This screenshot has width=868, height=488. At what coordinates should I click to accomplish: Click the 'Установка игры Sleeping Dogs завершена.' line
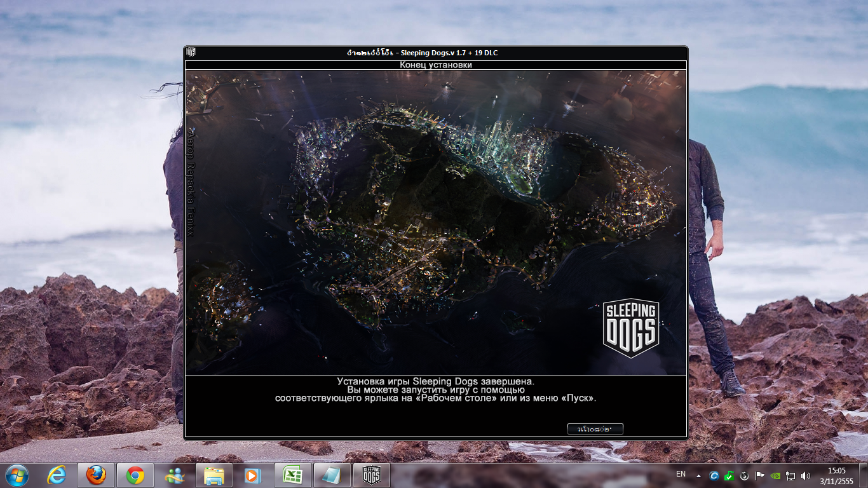pos(436,381)
